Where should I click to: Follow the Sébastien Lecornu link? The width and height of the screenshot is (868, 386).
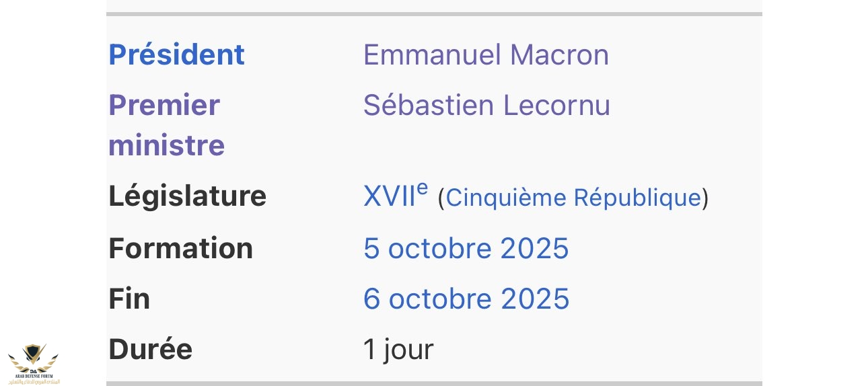[x=486, y=105]
